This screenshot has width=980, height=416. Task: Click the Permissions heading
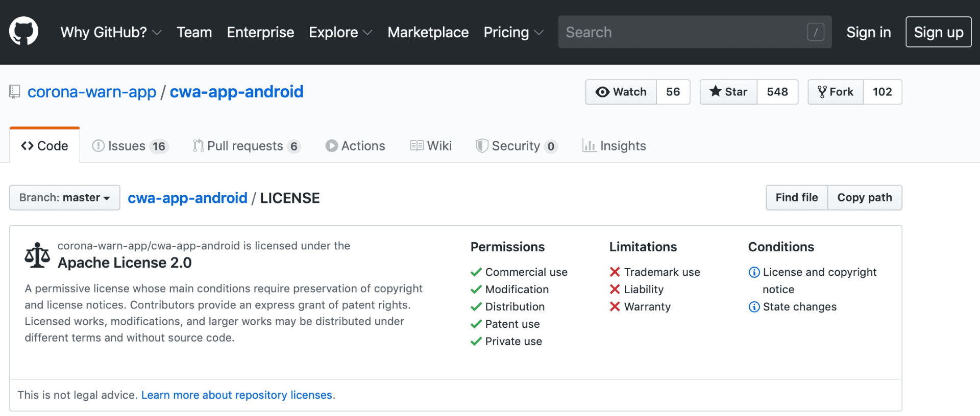coord(507,247)
